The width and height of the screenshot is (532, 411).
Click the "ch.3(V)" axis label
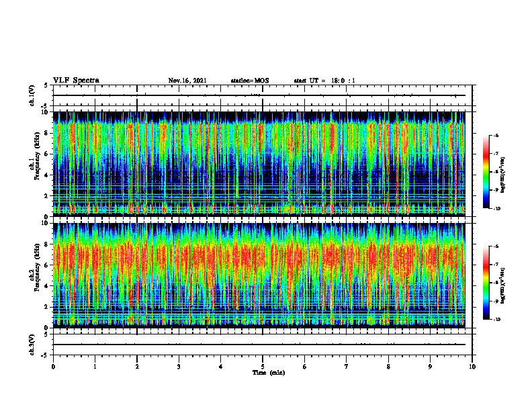32,345
